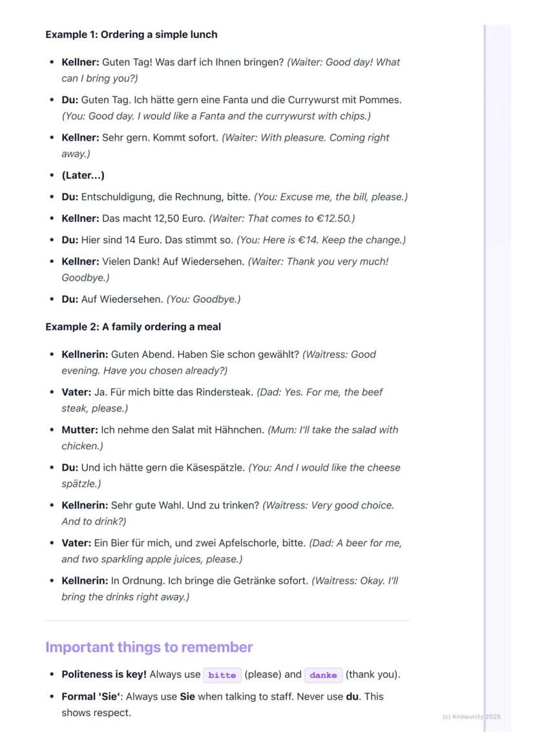
Task: Click the "Example 1: Ordering a simple lunch" heading
Action: (131, 35)
